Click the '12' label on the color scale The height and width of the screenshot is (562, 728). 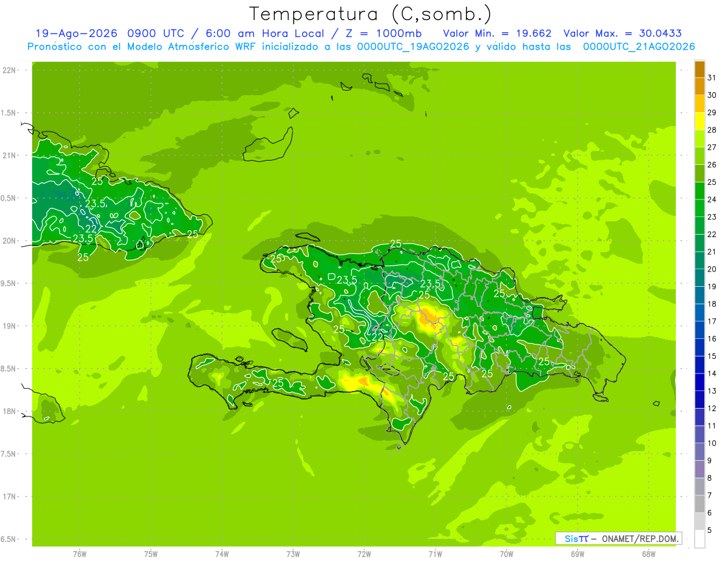click(x=712, y=408)
